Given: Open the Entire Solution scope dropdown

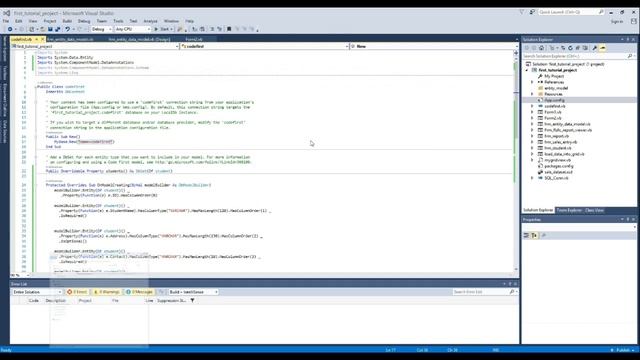Looking at the screenshot, I should click(37, 292).
